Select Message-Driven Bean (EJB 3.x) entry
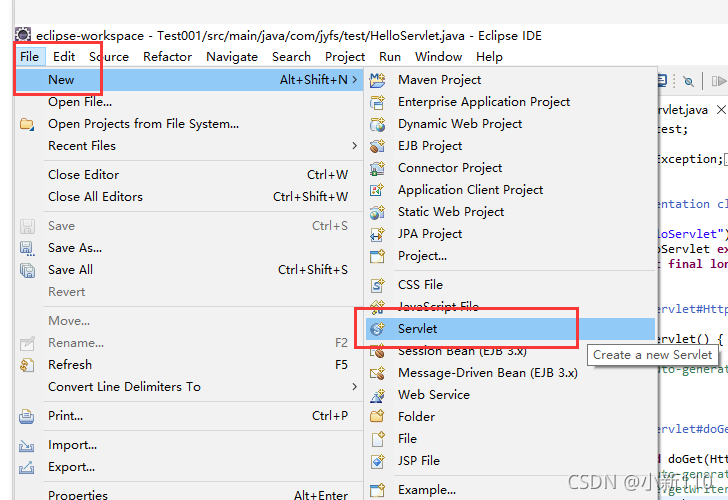 pyautogui.click(x=510, y=373)
